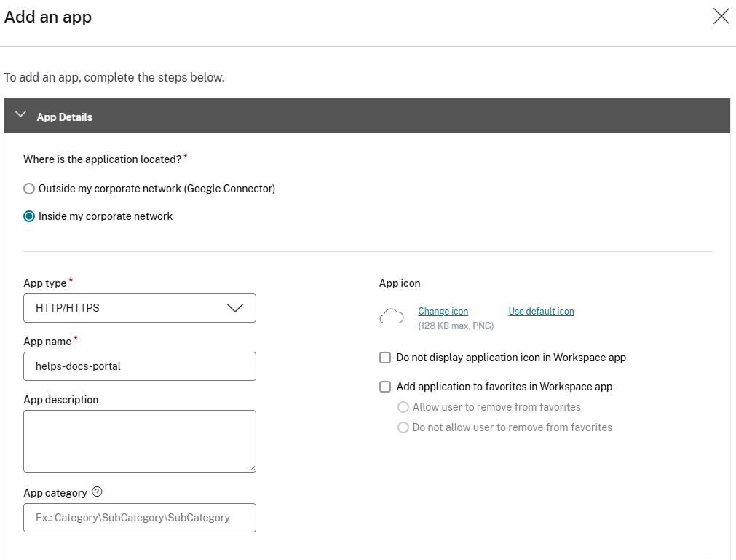The width and height of the screenshot is (736, 560).
Task: Close the Add an app dialog
Action: pos(721,17)
